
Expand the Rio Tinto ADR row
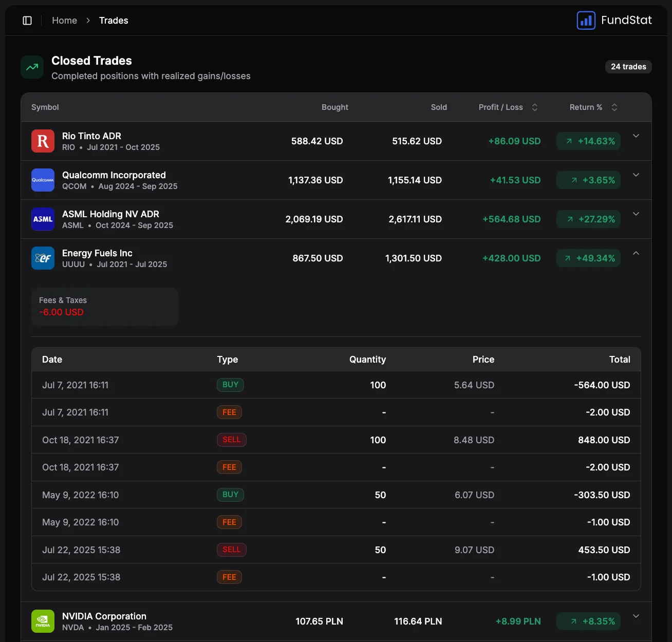(x=636, y=136)
